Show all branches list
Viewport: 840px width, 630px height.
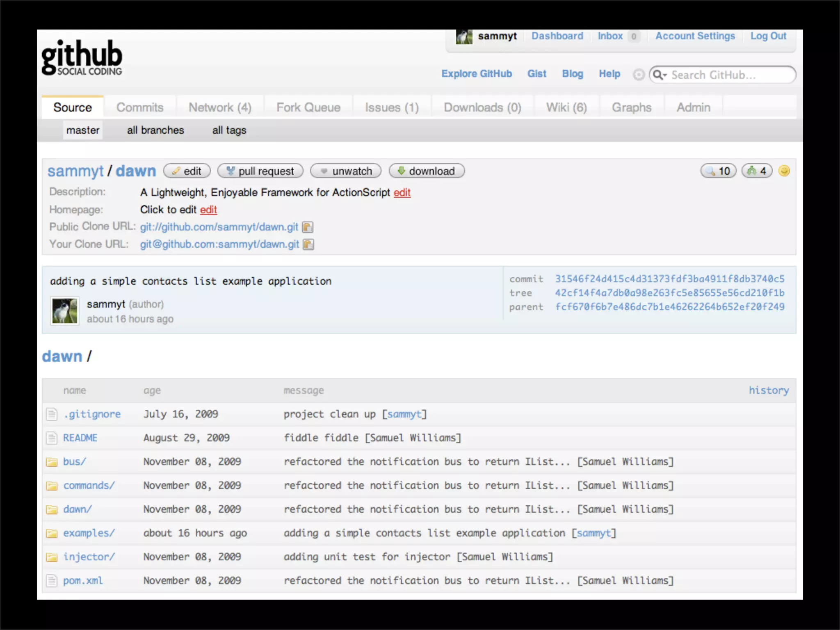point(155,130)
